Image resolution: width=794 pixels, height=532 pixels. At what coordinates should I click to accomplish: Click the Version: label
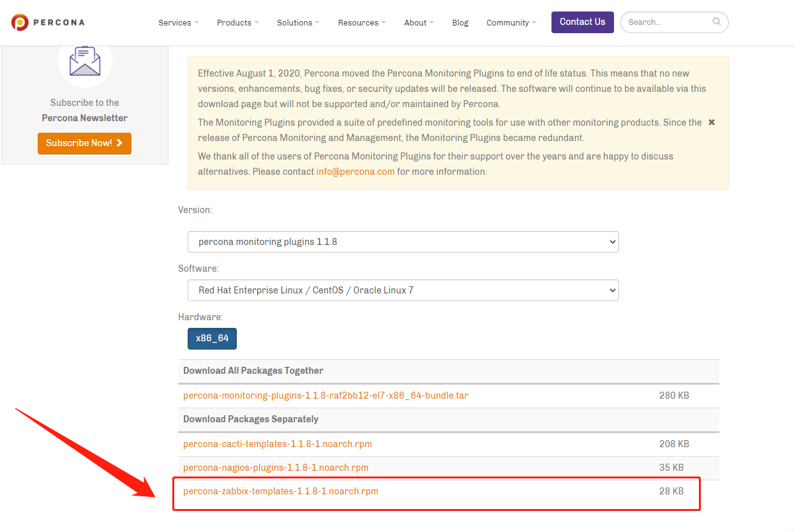(x=195, y=210)
